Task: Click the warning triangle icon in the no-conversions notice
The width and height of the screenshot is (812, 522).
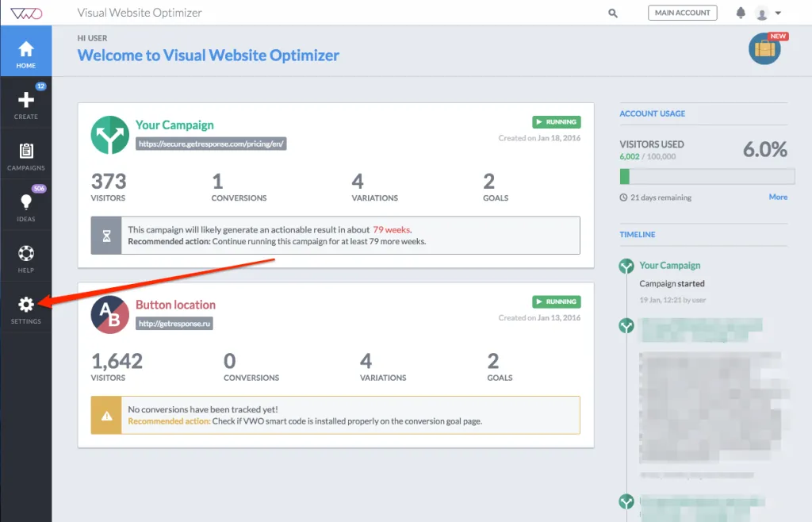Action: 106,416
